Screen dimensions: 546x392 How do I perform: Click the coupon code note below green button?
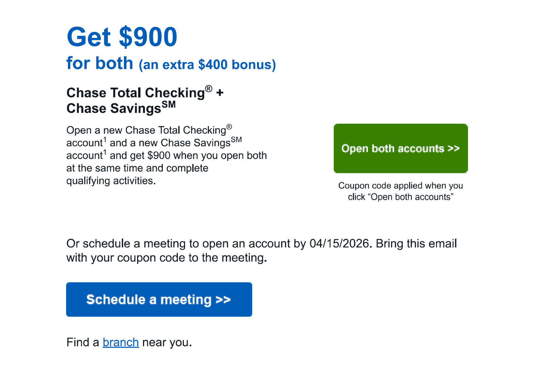click(400, 191)
